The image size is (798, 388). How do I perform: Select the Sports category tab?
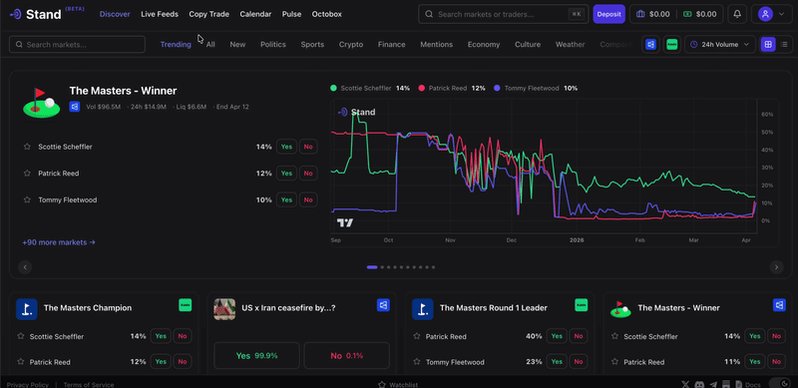pyautogui.click(x=312, y=44)
